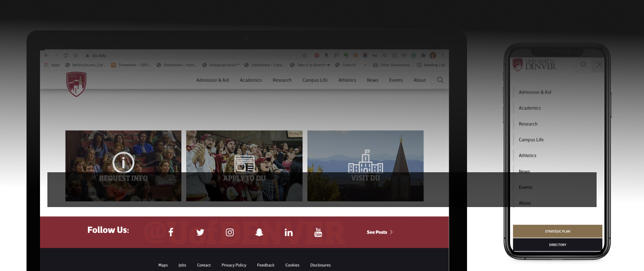
Task: Open the Pinterest browser extension
Action: coord(317,55)
